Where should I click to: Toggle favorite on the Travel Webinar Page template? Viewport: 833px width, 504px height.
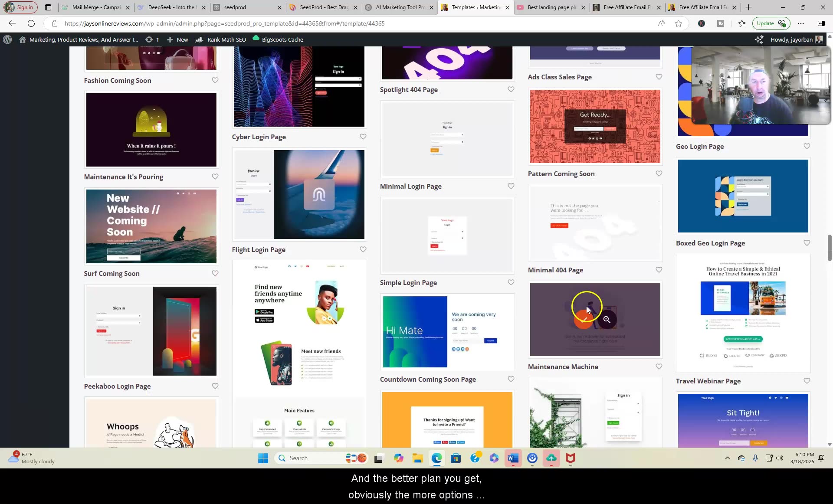(807, 381)
